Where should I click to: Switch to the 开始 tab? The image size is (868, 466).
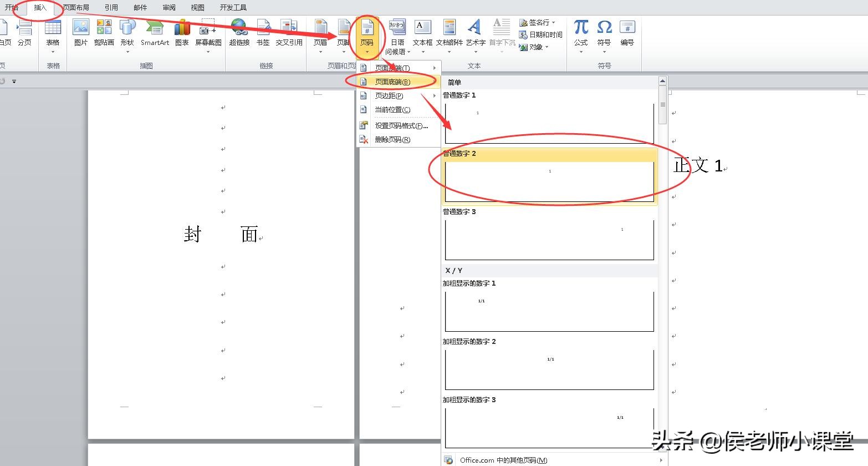[12, 8]
